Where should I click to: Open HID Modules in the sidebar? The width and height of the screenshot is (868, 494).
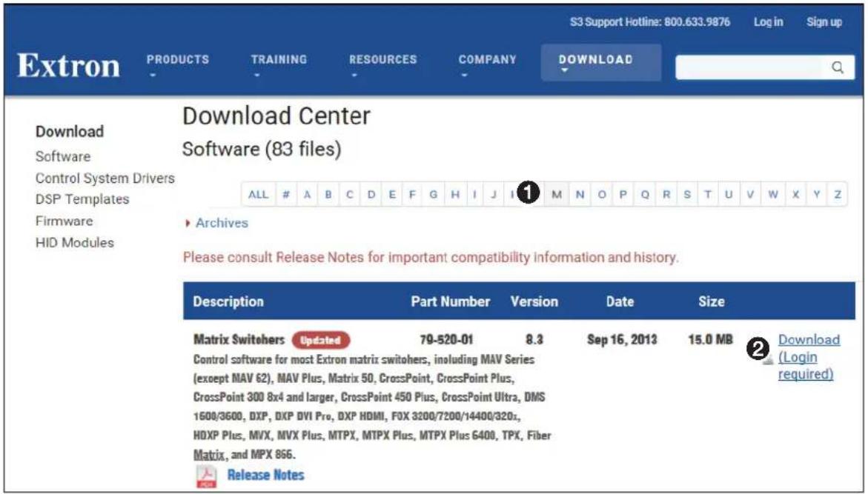(75, 243)
